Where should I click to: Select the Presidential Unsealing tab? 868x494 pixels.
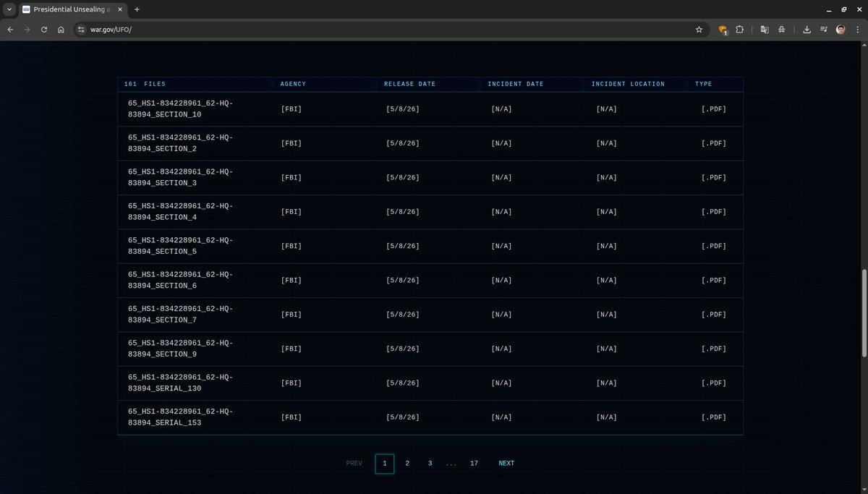pos(72,9)
